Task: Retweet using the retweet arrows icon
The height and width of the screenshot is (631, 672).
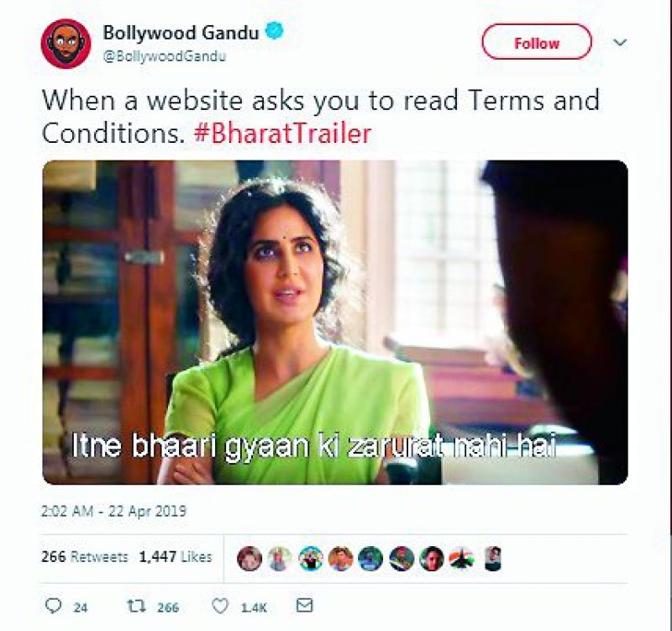Action: pyautogui.click(x=137, y=606)
